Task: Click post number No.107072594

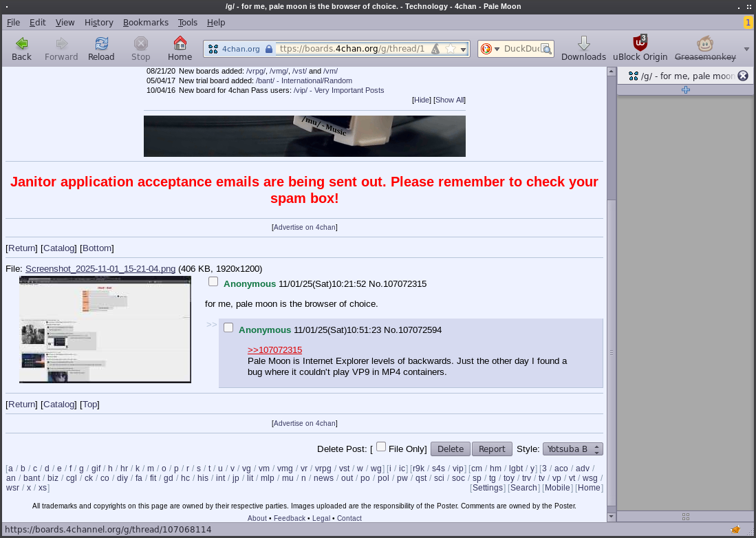Action: [x=413, y=330]
